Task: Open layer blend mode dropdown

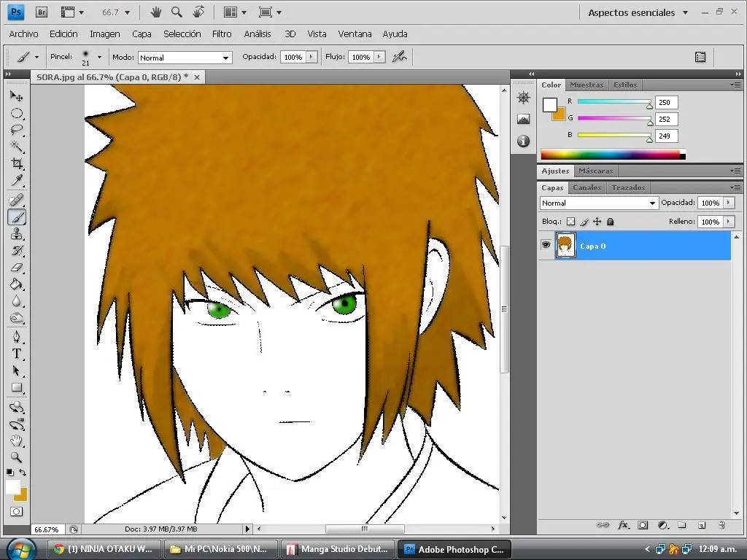Action: pyautogui.click(x=600, y=203)
